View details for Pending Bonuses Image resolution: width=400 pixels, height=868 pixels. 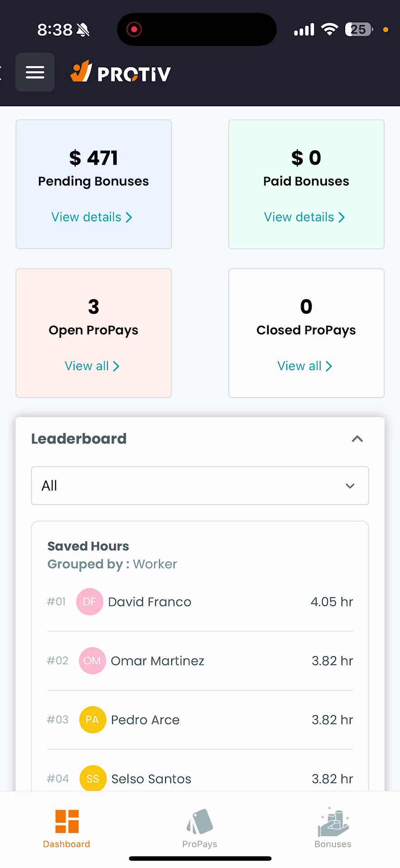pos(92,217)
